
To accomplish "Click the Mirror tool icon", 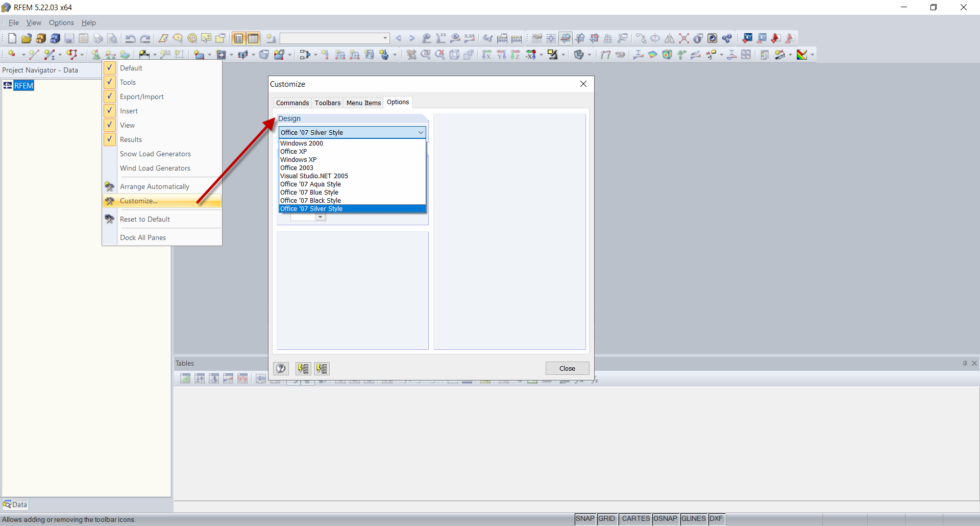I will [670, 38].
